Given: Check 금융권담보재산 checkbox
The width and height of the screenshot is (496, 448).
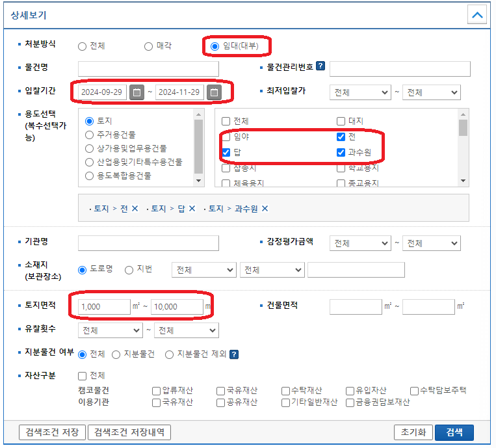Looking at the screenshot, I should [350, 402].
